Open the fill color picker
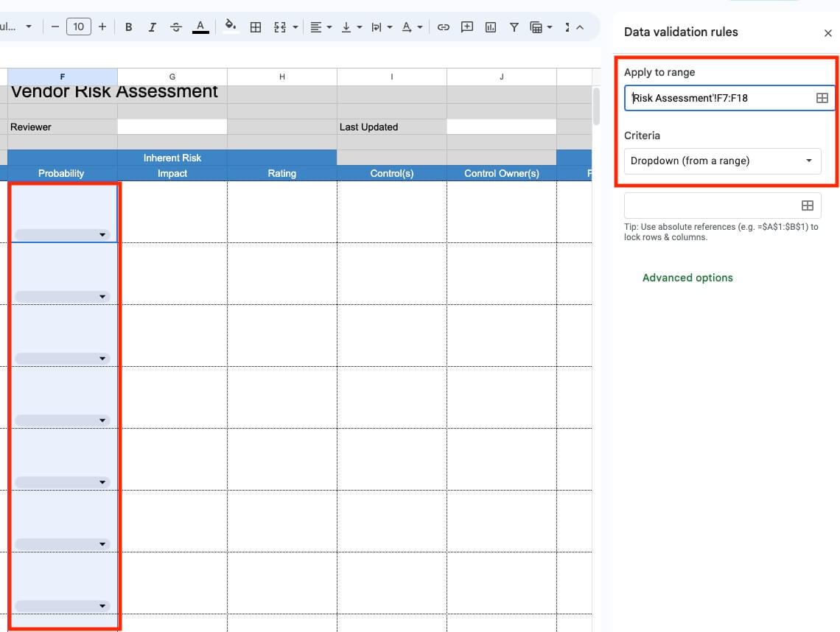The image size is (840, 632). coord(231,27)
